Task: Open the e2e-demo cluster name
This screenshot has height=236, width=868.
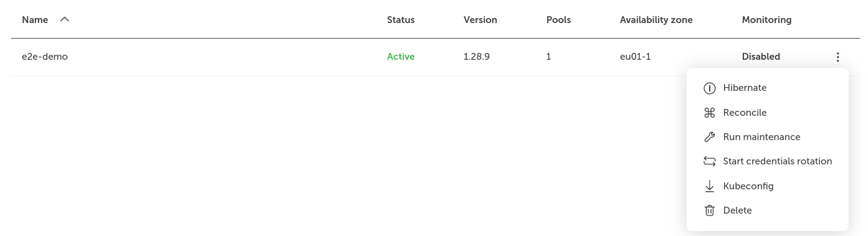Action: (x=45, y=57)
